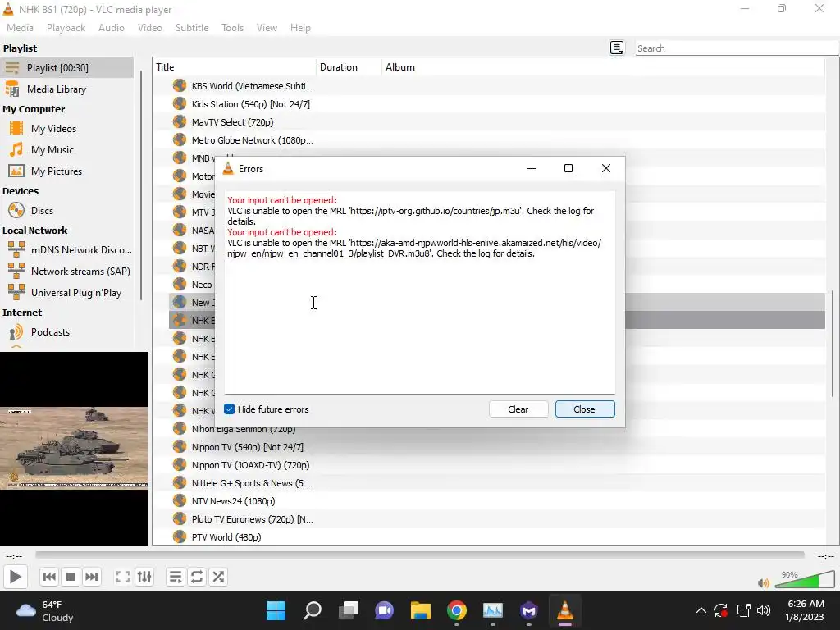Click the Play button

coord(15,577)
